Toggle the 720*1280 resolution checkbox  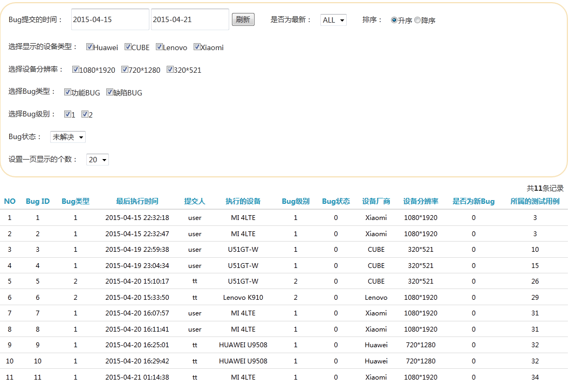coord(125,70)
